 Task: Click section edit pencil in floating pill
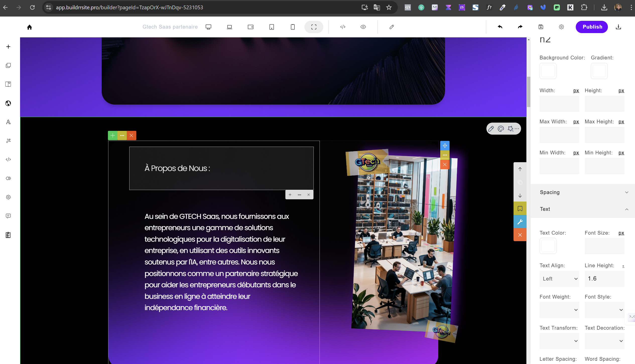[491, 129]
